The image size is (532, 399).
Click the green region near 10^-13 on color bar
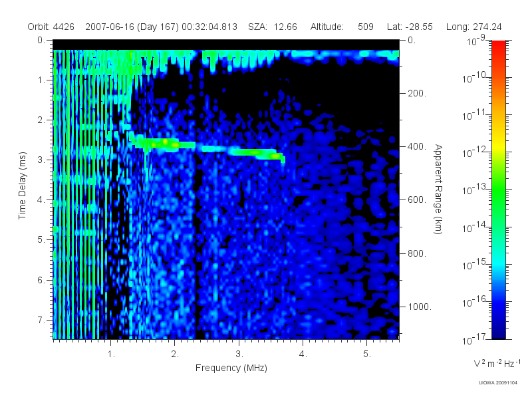tap(498, 189)
